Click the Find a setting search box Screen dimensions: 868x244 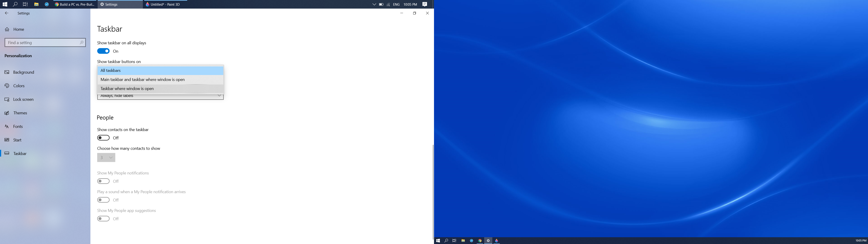tap(45, 42)
